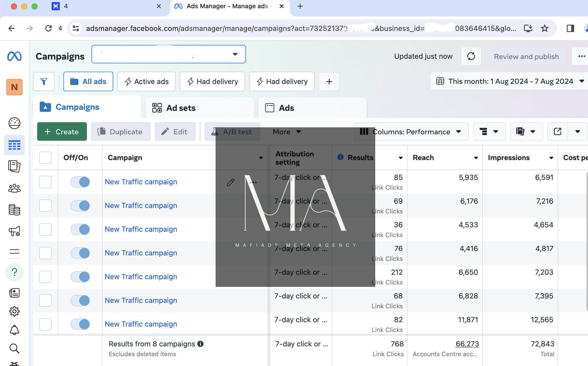Click the Review and publish button

click(526, 56)
